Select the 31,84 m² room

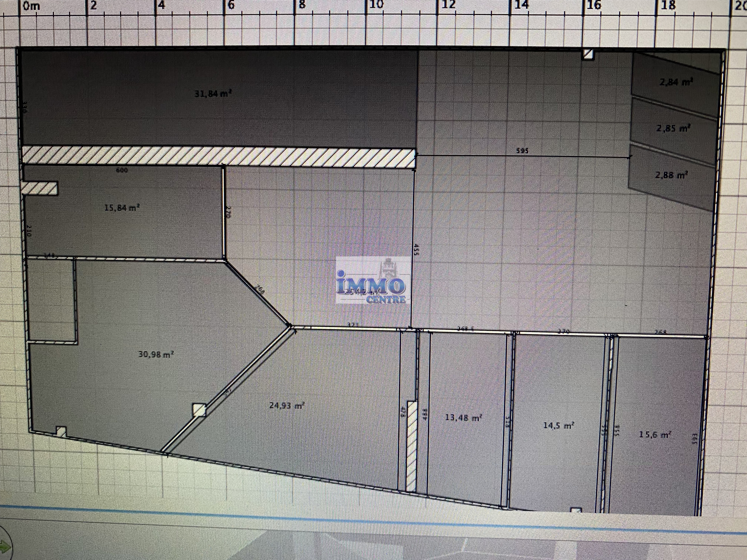click(x=213, y=94)
